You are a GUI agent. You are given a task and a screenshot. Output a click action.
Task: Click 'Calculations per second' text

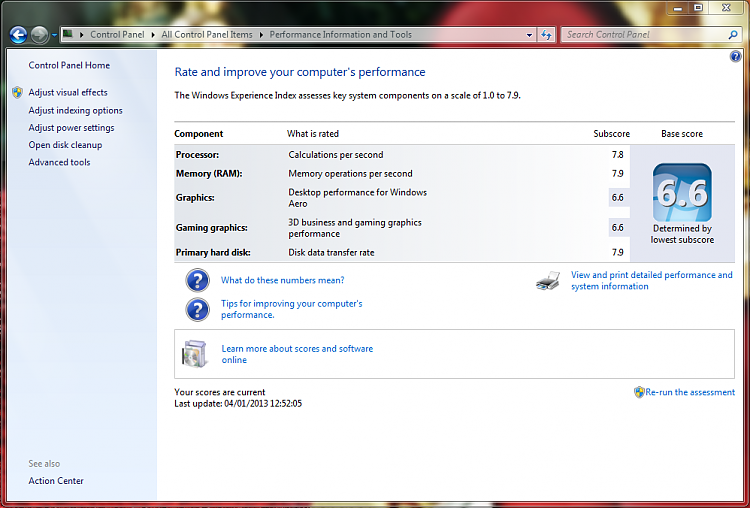pos(336,155)
